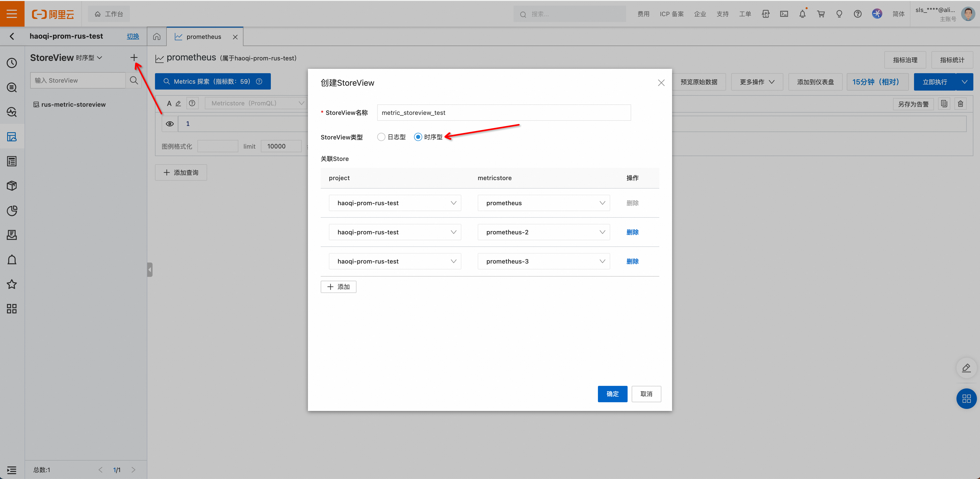This screenshot has height=479, width=980.
Task: Expand the 立即执行 arrow dropdown
Action: tap(964, 82)
